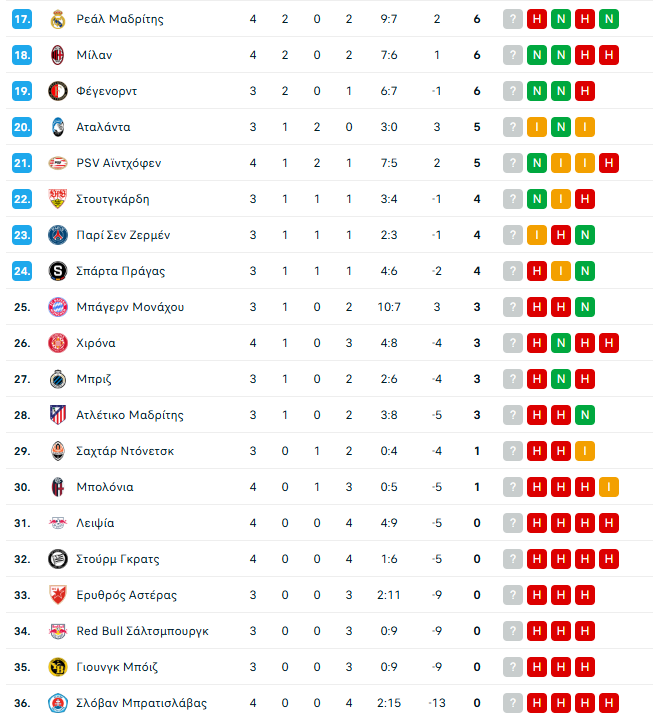This screenshot has height=718, width=659.
Task: Open the PSV Αϊντχόφεν team link
Action: point(118,163)
